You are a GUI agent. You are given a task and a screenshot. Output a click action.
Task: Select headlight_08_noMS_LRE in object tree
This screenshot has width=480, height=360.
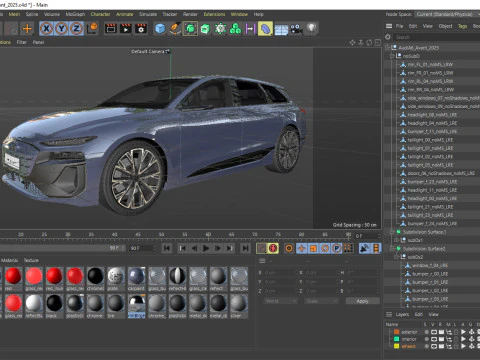point(432,115)
